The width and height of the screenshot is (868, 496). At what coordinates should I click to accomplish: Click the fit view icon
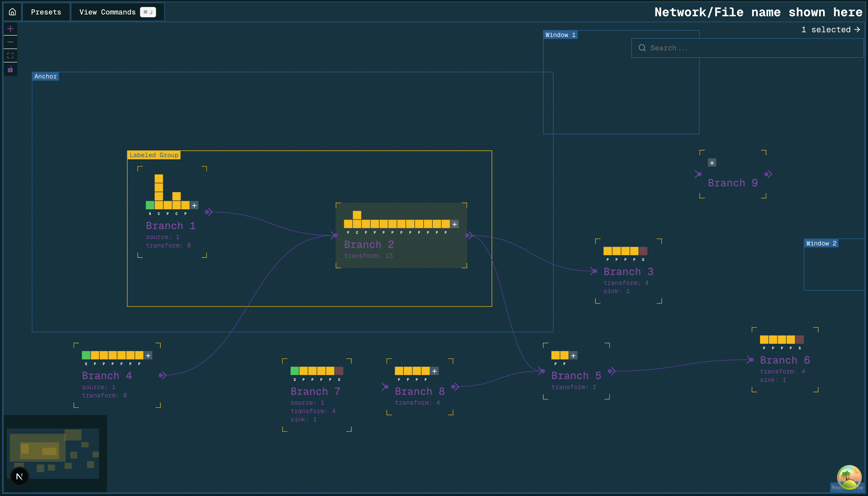click(x=10, y=55)
